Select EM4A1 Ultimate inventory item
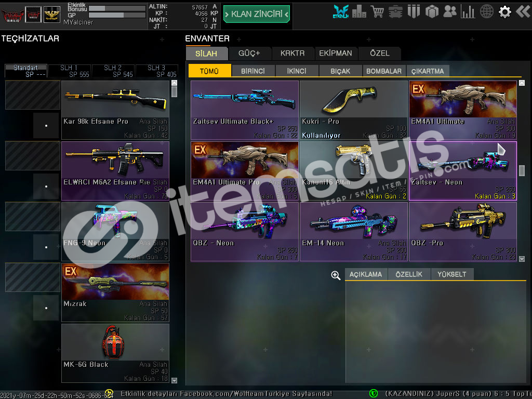This screenshot has height=399, width=532. pos(463,110)
